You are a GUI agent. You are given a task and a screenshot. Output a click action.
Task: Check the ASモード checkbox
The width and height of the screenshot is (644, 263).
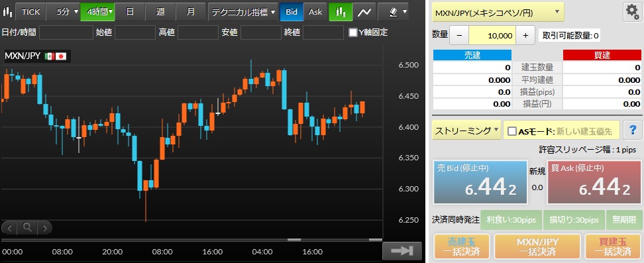[511, 131]
